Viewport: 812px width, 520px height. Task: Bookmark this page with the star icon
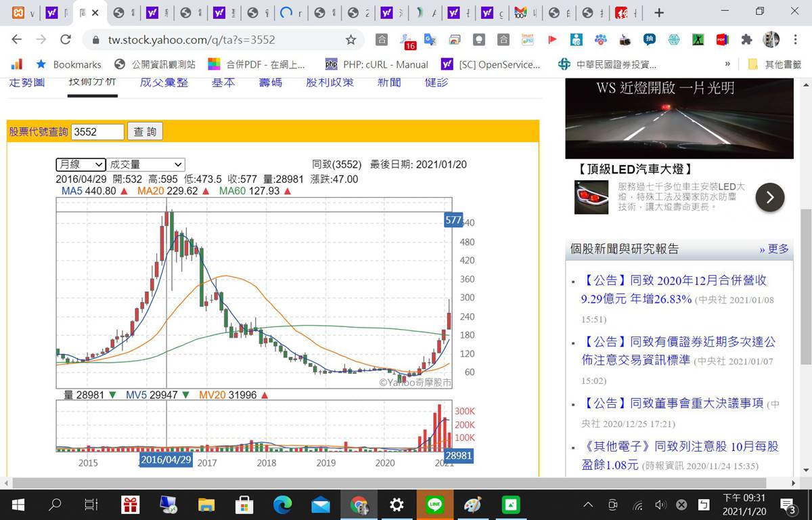[x=351, y=40]
